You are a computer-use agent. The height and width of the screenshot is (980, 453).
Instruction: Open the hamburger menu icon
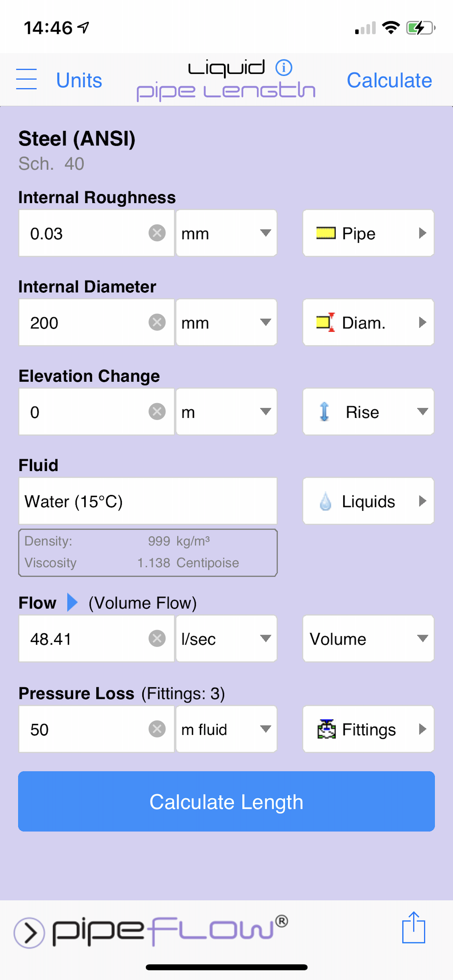[x=26, y=79]
